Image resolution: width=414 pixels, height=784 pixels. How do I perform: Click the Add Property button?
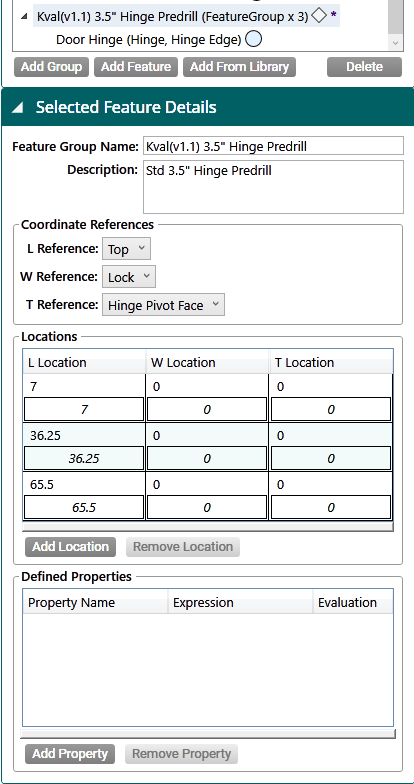coord(70,754)
